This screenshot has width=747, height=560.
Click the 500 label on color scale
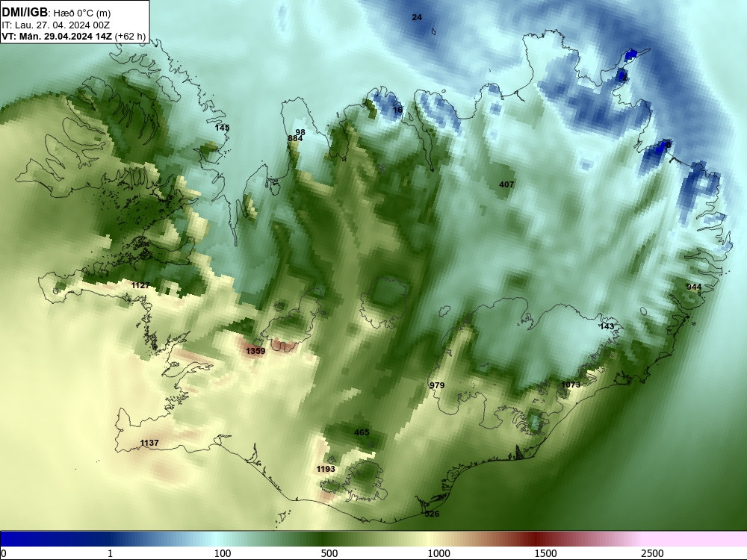pos(329,553)
